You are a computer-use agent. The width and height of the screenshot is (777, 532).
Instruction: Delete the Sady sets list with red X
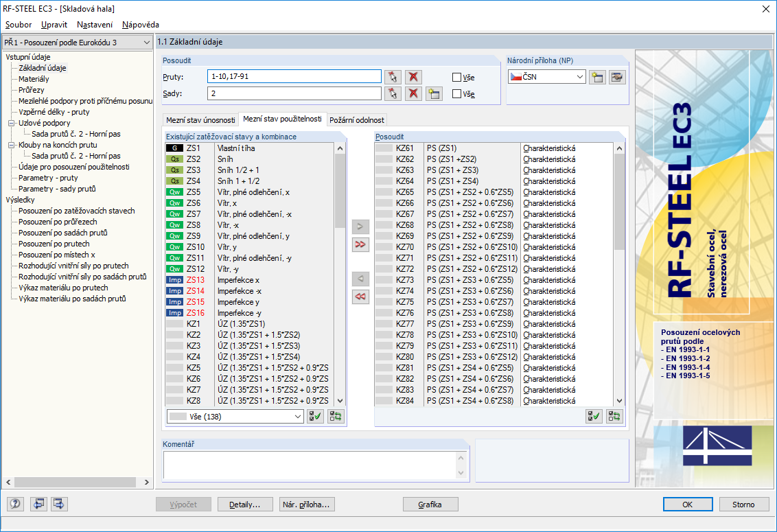click(x=413, y=93)
